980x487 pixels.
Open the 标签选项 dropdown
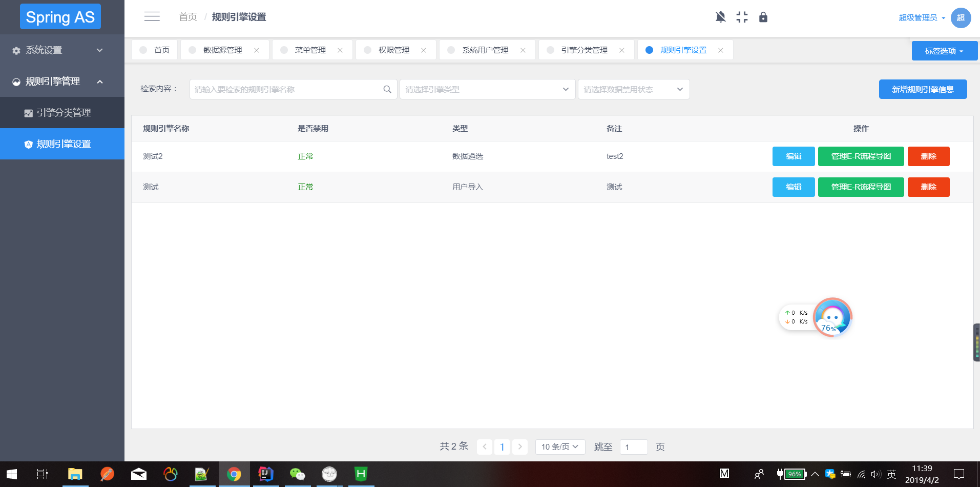(x=944, y=50)
